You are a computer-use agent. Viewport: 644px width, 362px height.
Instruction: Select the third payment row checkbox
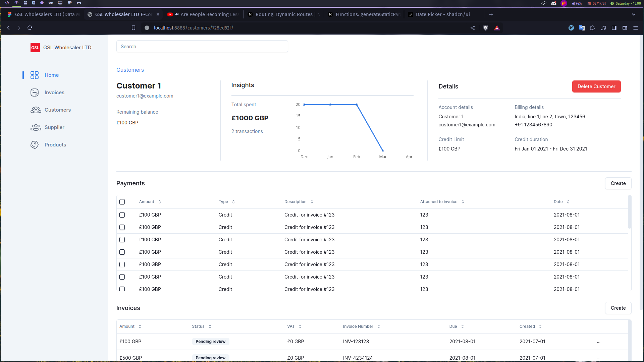click(122, 240)
